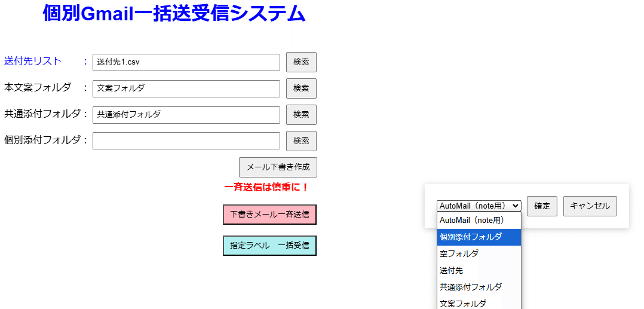The height and width of the screenshot is (309, 644).
Task: Click the 指定ラベル 一括受信 button
Action: (x=270, y=245)
